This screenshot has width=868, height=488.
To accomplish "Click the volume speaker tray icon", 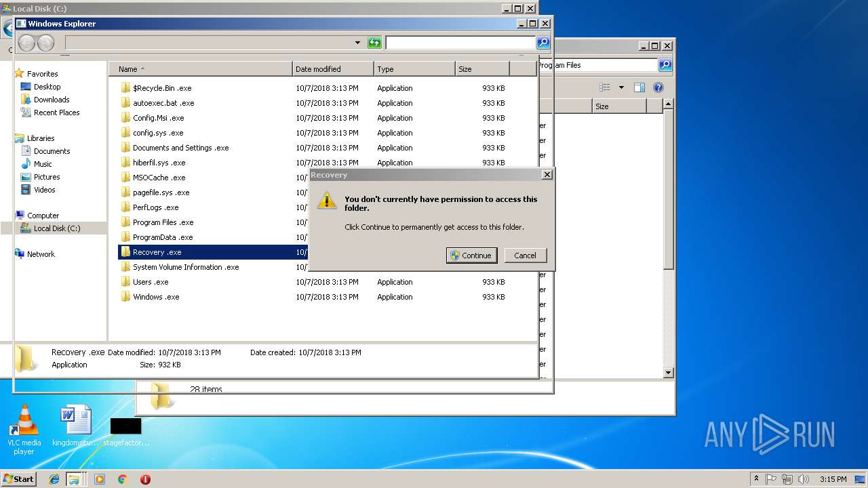I will click(804, 479).
